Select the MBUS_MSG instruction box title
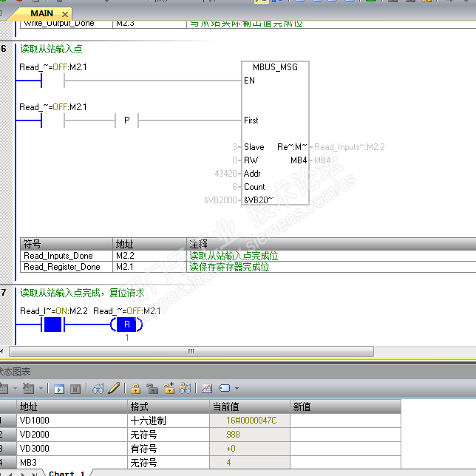The width and height of the screenshot is (476, 476). [275, 67]
